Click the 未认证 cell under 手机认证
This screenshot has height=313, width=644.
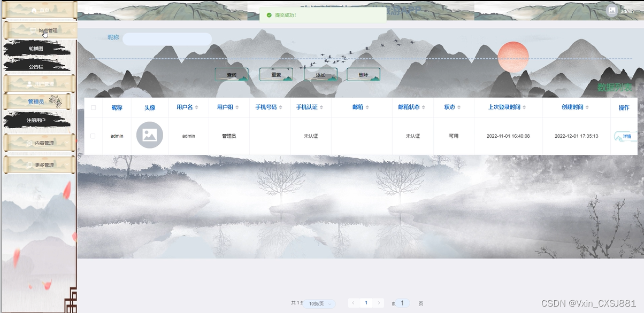click(311, 136)
